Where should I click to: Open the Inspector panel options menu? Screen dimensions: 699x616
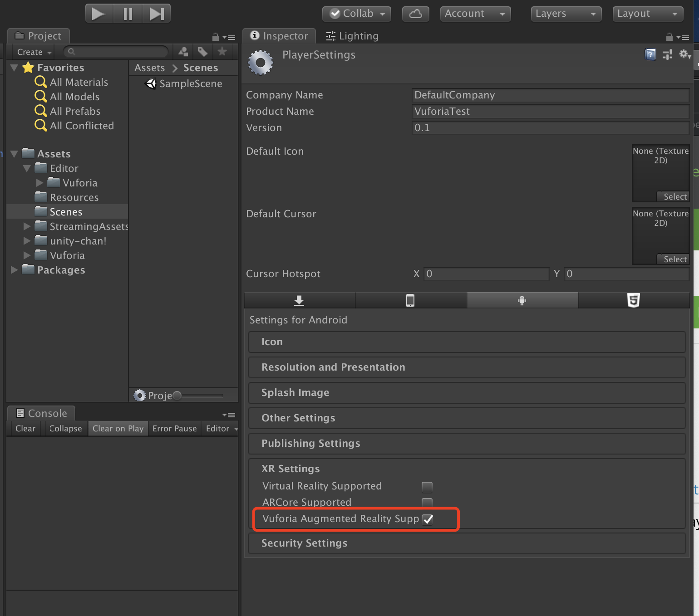click(x=683, y=38)
